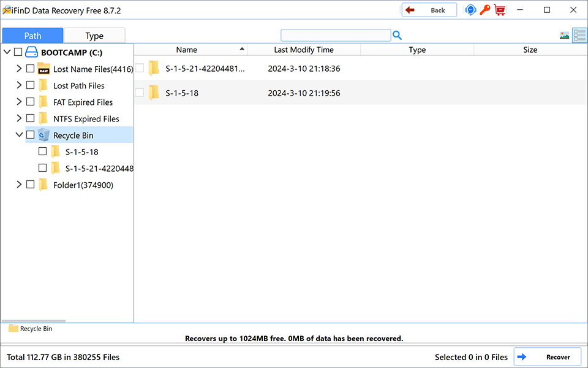588x368 pixels.
Task: Click the Recover button
Action: (548, 357)
